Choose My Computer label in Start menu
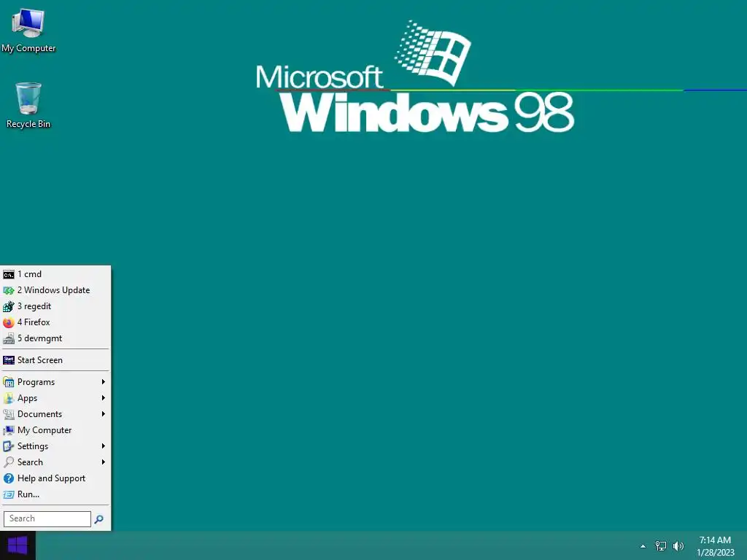Viewport: 747px width, 560px height. click(x=44, y=430)
